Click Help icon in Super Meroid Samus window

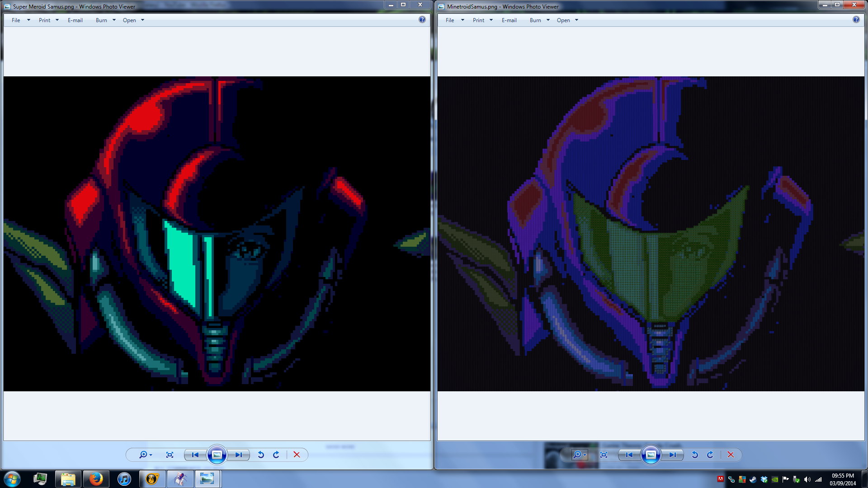click(x=422, y=19)
